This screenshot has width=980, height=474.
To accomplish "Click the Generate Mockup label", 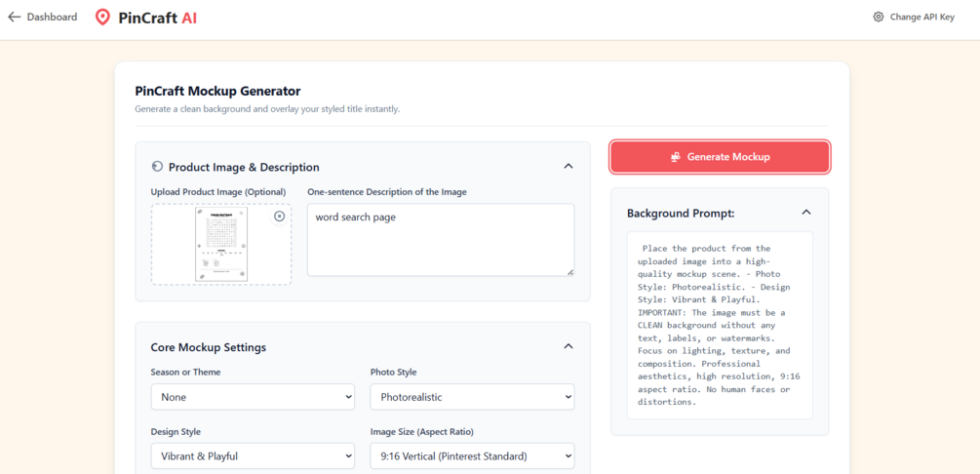I will (728, 157).
